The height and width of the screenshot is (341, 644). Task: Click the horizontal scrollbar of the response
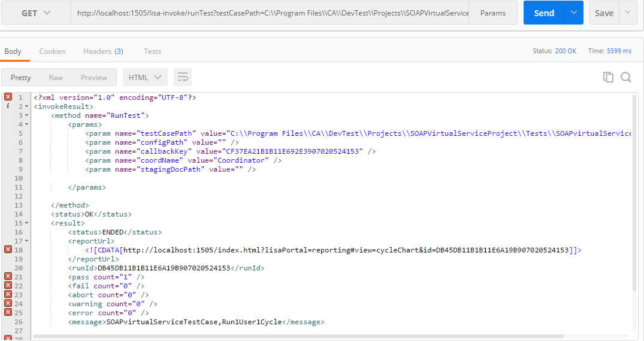298,336
